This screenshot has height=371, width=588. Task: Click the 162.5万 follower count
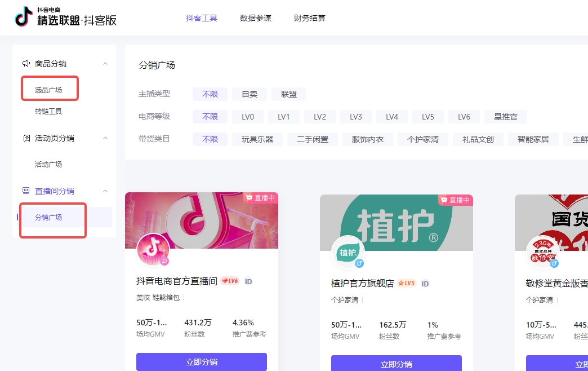(x=393, y=325)
